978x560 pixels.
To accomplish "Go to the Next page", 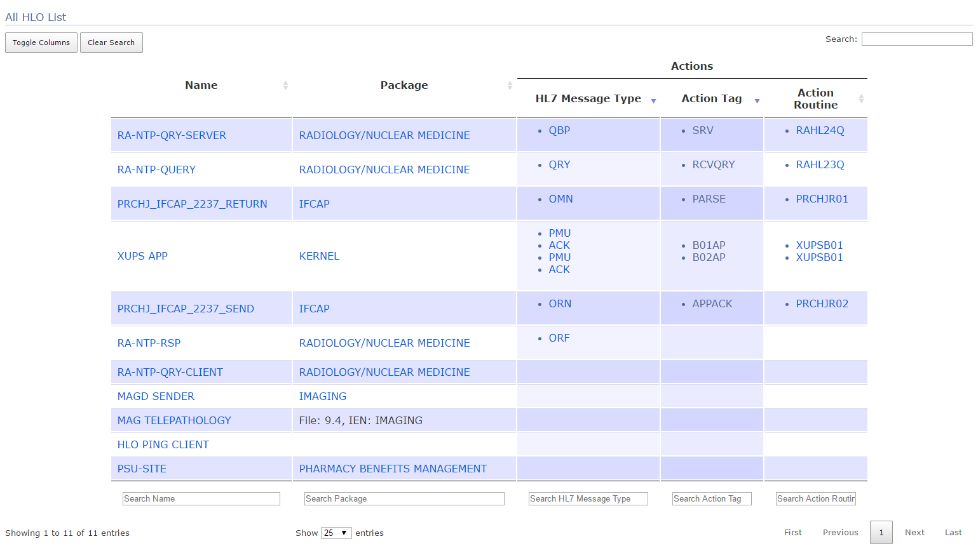I will 914,533.
